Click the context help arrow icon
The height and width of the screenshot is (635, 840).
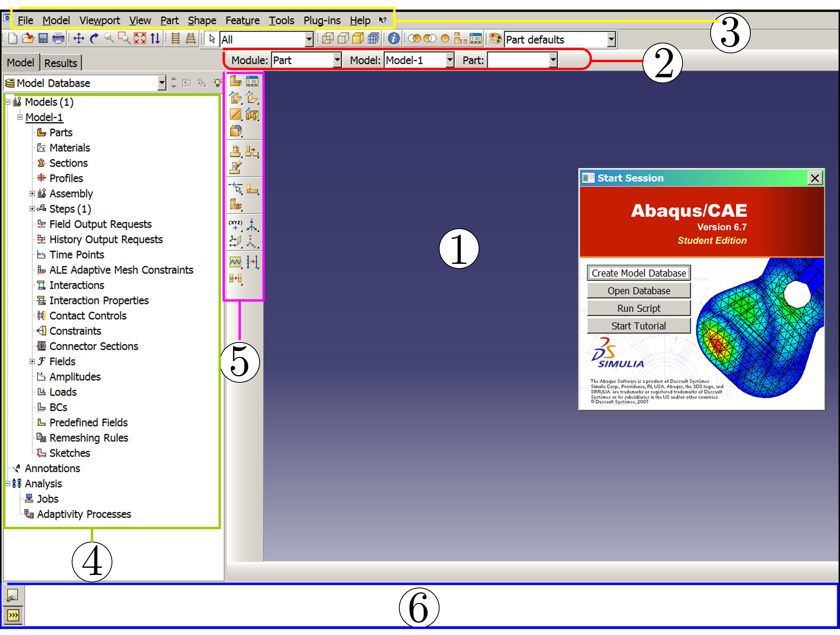coord(383,20)
